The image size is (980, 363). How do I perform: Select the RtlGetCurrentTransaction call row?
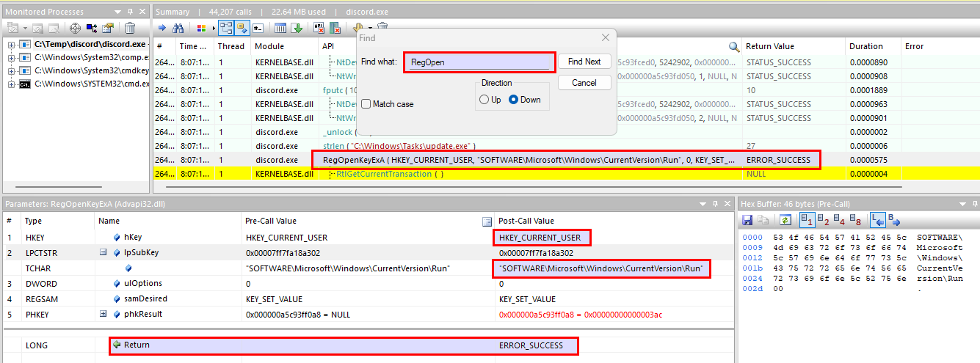[565, 174]
